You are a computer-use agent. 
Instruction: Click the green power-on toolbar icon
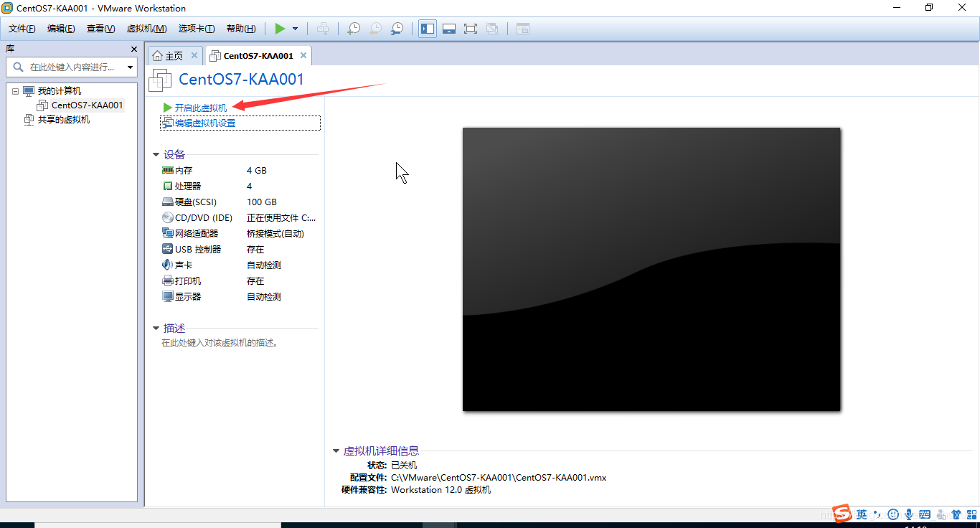point(280,29)
